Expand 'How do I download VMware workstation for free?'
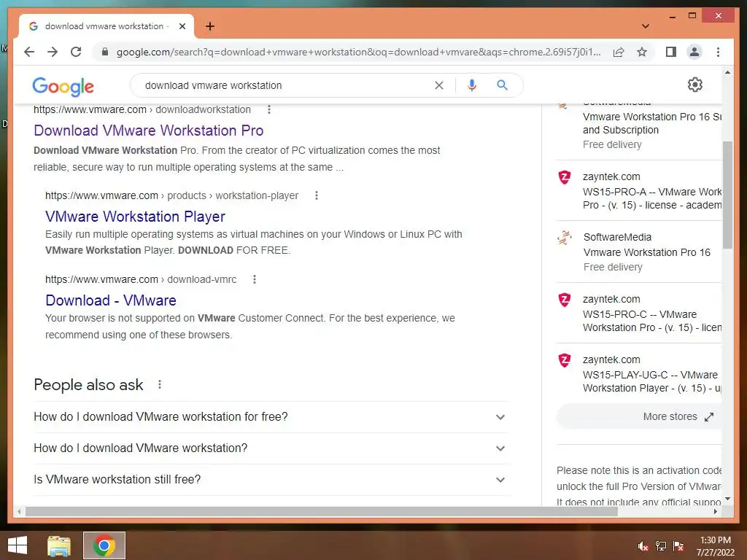This screenshot has width=747, height=560. pos(270,416)
